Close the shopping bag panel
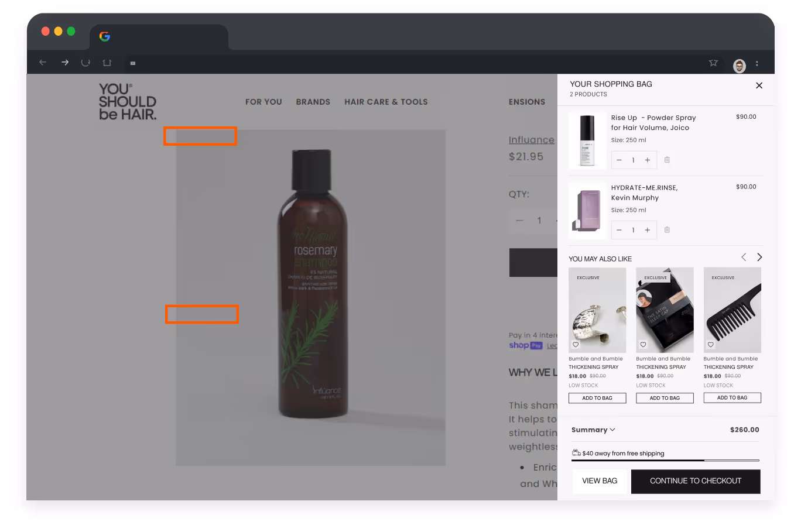Image resolution: width=801 pixels, height=532 pixels. (x=759, y=85)
